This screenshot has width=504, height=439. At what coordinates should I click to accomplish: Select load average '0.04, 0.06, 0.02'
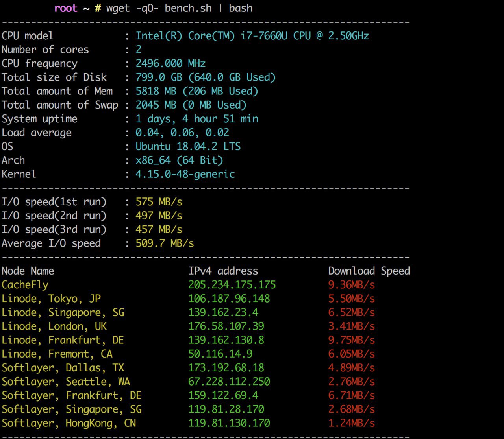(182, 133)
